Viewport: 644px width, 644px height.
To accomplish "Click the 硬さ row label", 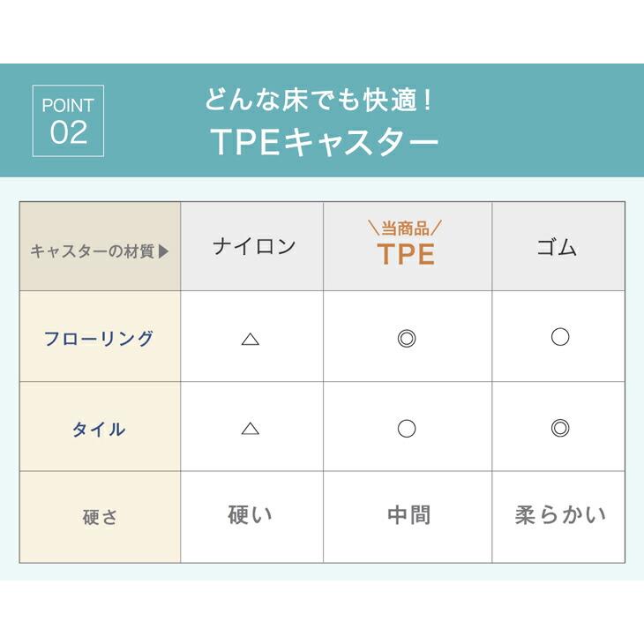I will point(100,517).
